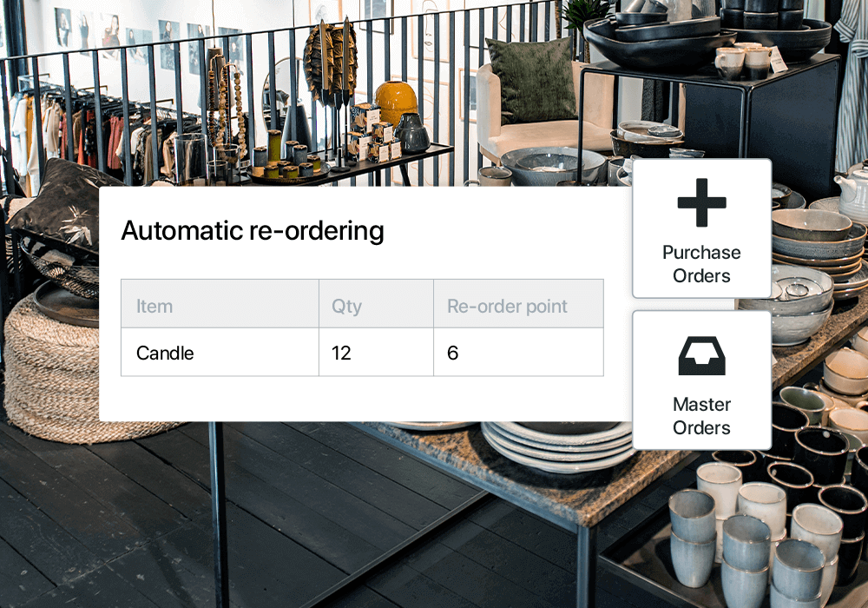This screenshot has width=868, height=608.
Task: Click the yellow vase on the display table
Action: 395,102
